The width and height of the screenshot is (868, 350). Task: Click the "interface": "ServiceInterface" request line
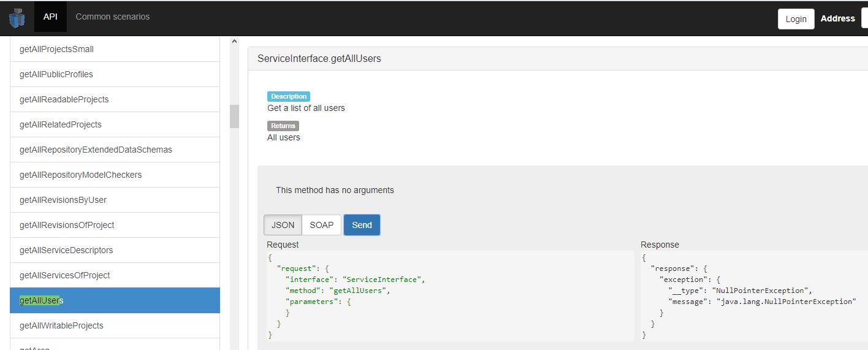[x=356, y=280]
